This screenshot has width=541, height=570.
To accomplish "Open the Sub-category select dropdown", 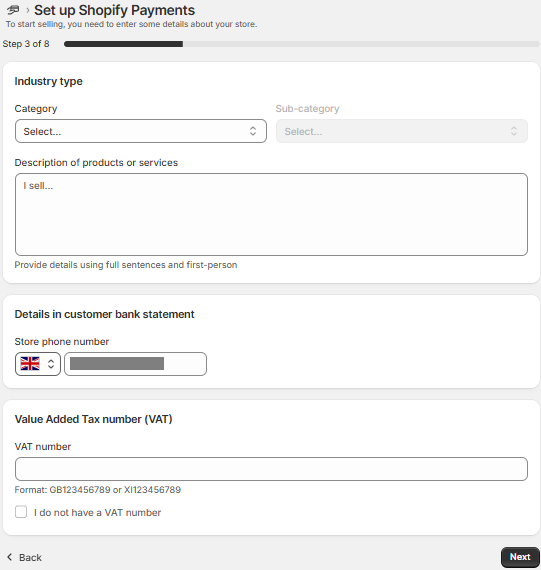I will pos(402,131).
